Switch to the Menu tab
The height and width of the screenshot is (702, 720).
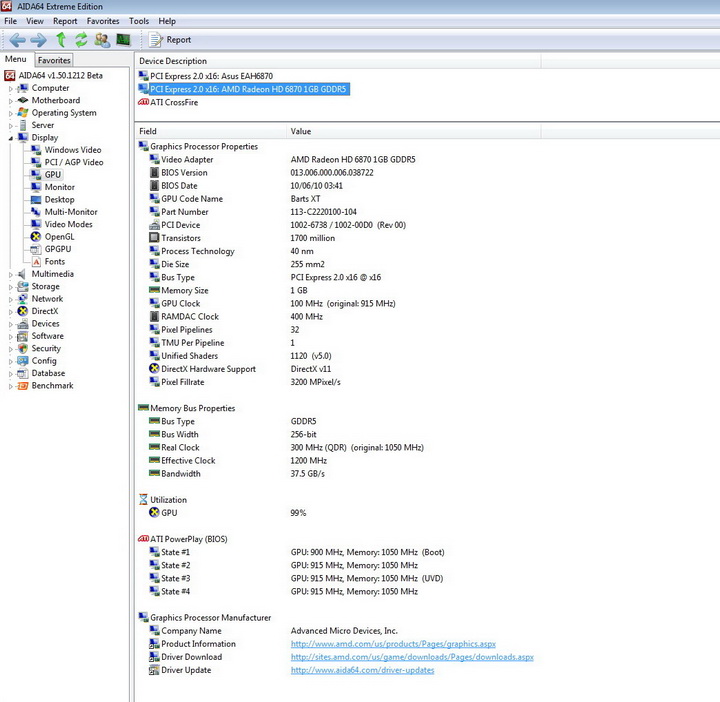click(x=16, y=59)
